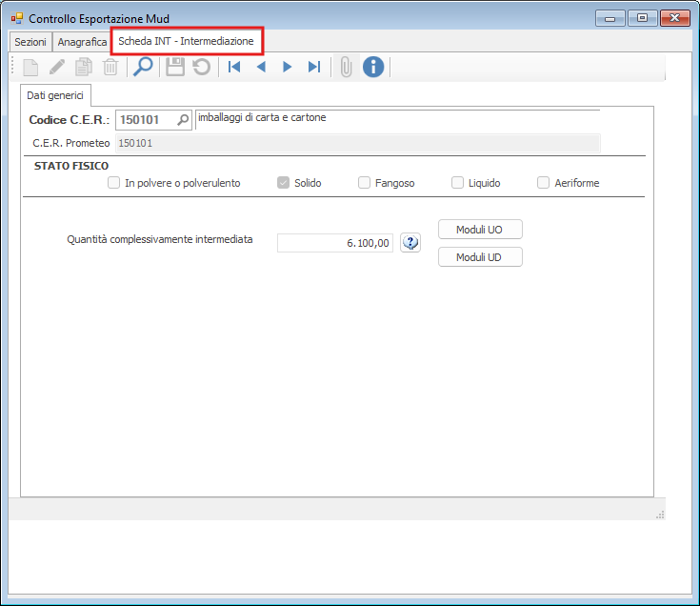
Task: Toggle the Fangoso checkbox
Action: 364,183
